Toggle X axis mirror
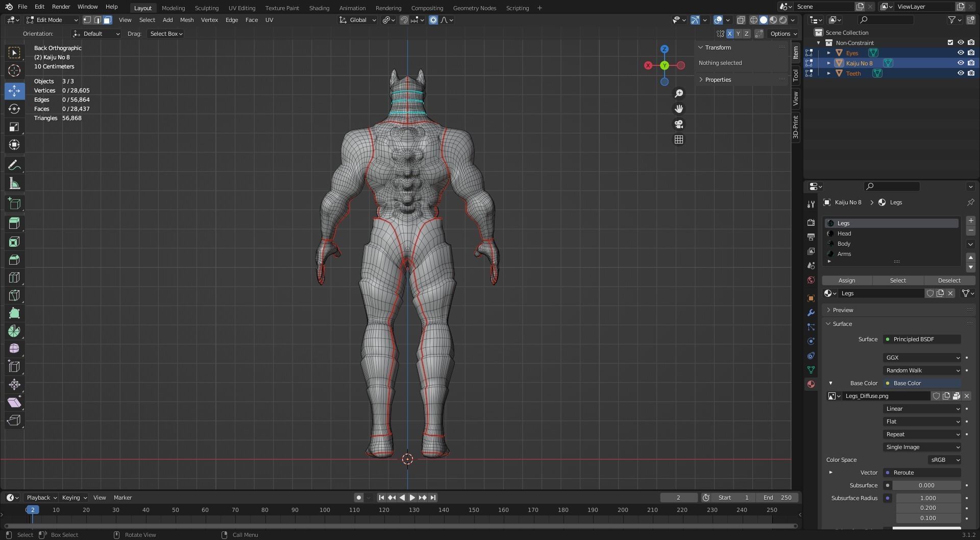This screenshot has width=980, height=540. pos(730,34)
